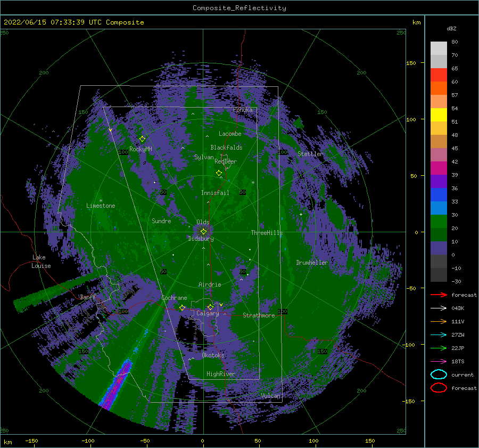Click the yellow marker near RockyMH
This screenshot has width=479, height=448.
pyautogui.click(x=142, y=139)
